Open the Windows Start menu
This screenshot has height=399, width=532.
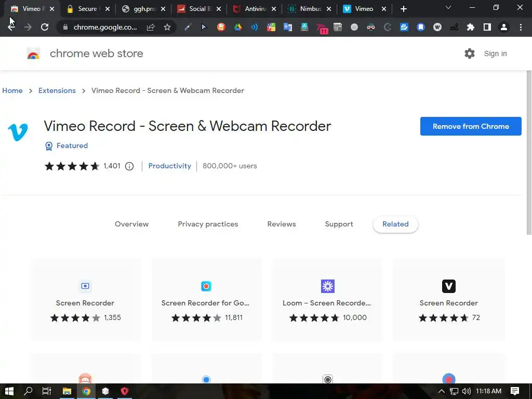[x=9, y=391]
